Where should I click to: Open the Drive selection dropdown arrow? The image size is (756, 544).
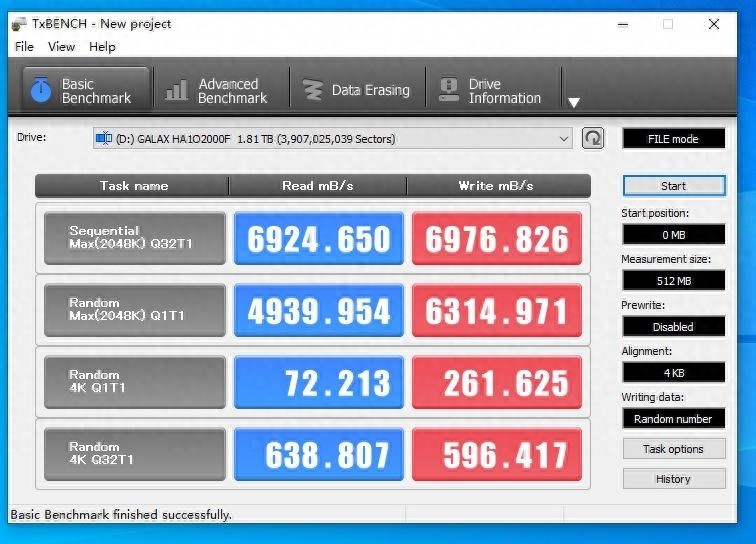point(564,139)
